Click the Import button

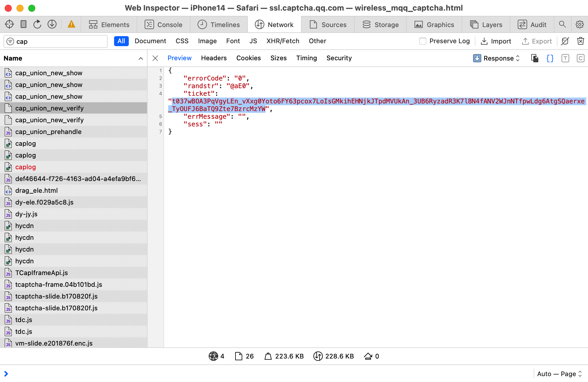click(x=496, y=41)
